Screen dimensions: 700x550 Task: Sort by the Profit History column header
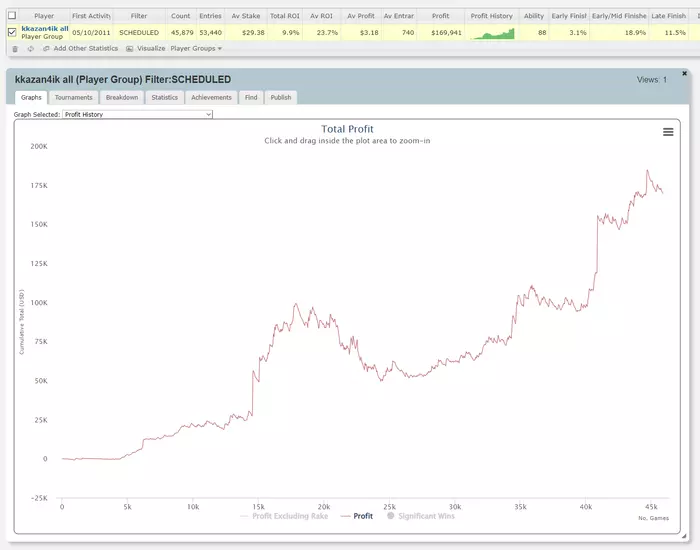pyautogui.click(x=492, y=16)
